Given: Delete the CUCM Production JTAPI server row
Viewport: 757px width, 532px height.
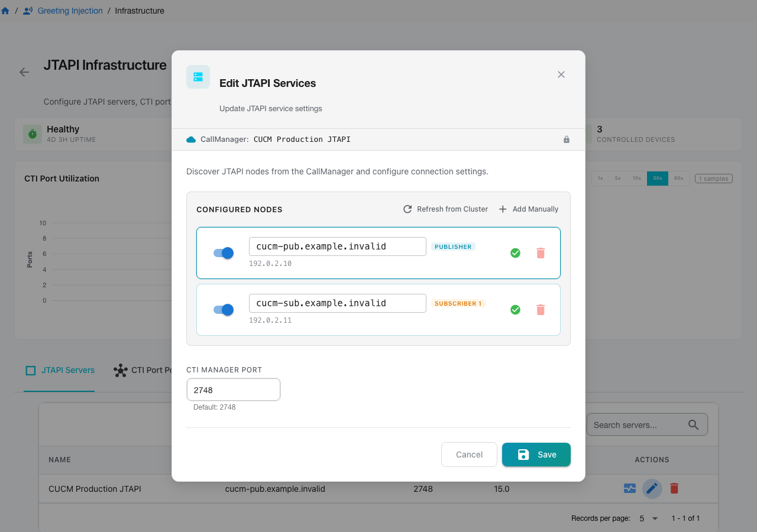Looking at the screenshot, I should pyautogui.click(x=674, y=489).
